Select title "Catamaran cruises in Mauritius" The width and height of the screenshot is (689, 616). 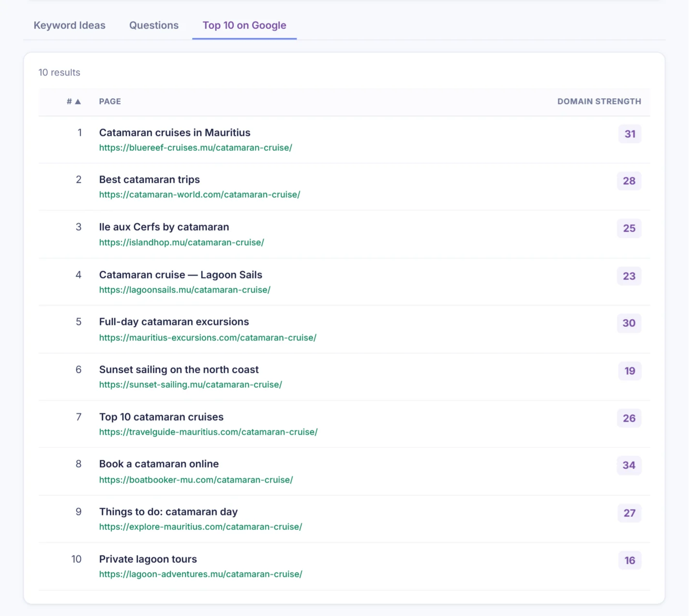point(175,132)
